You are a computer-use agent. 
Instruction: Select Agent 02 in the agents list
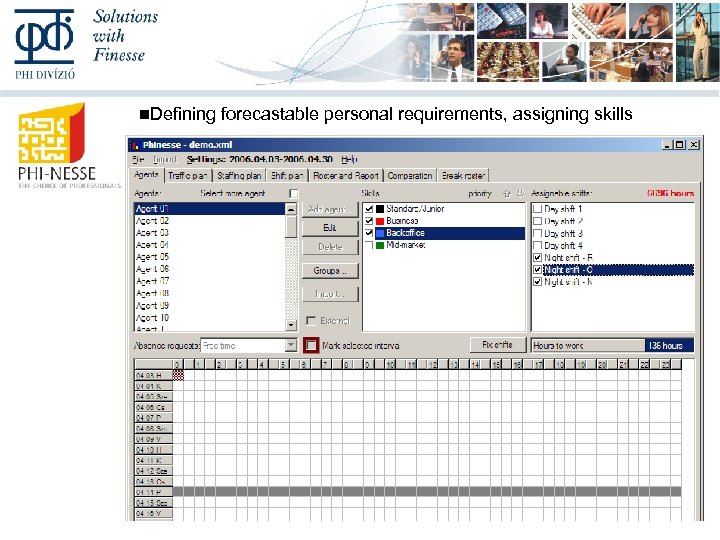point(209,221)
